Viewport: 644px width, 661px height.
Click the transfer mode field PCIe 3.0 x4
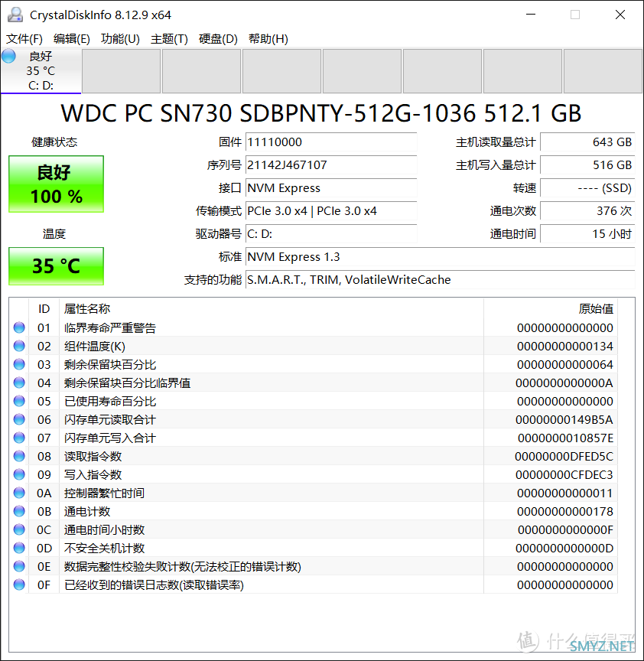[331, 211]
